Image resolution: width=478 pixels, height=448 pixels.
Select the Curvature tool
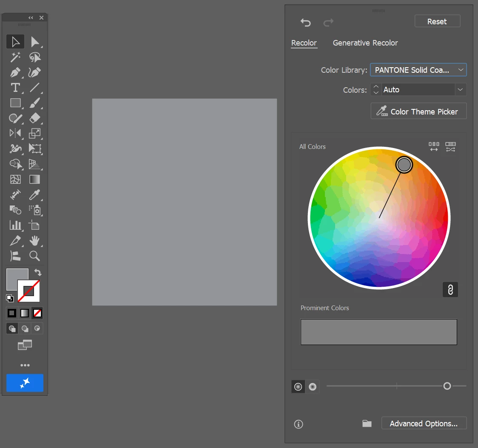(35, 72)
